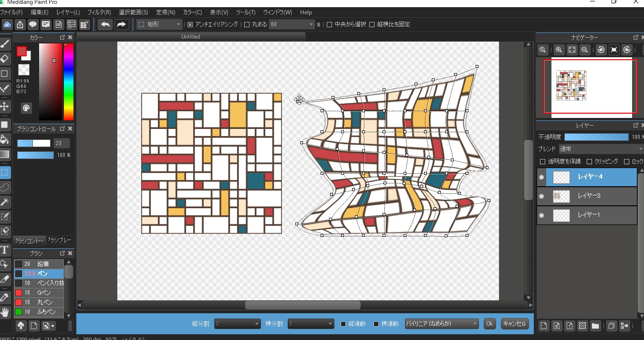Viewport: 644px width, 340px height.
Task: Select the 鉛筆 brush
Action: tap(39, 264)
